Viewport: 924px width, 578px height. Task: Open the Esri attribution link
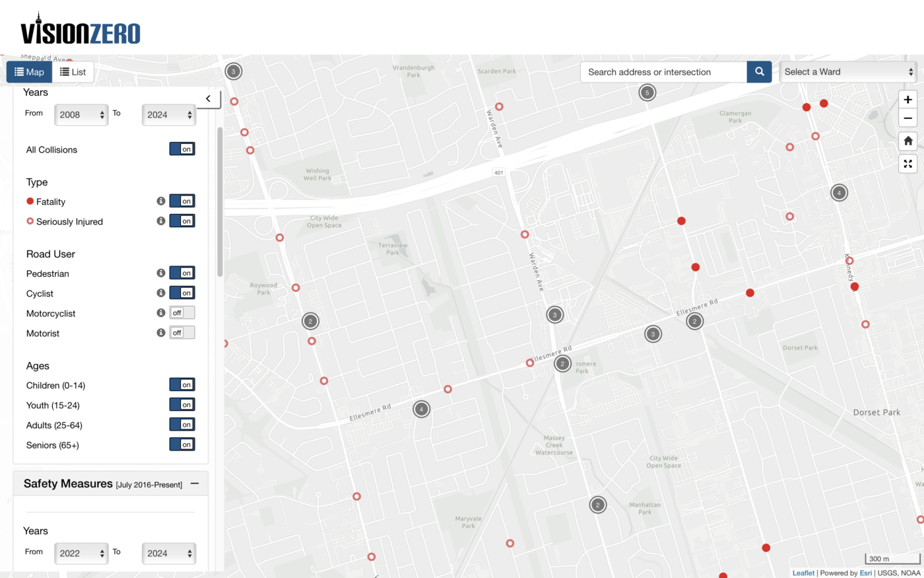click(x=865, y=573)
